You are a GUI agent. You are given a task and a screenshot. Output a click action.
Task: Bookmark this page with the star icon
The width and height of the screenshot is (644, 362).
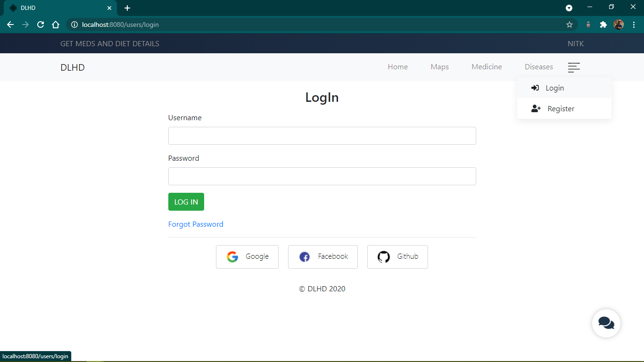(570, 25)
